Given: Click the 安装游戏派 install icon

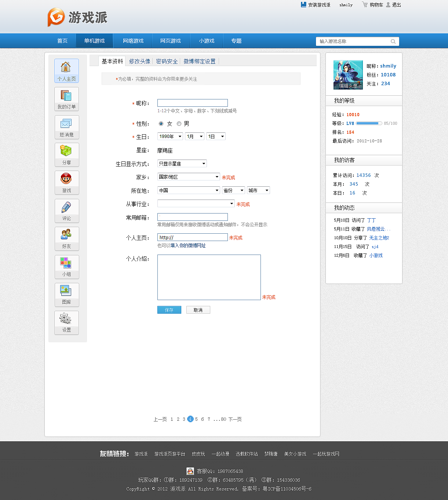Looking at the screenshot, I should pos(303,4).
